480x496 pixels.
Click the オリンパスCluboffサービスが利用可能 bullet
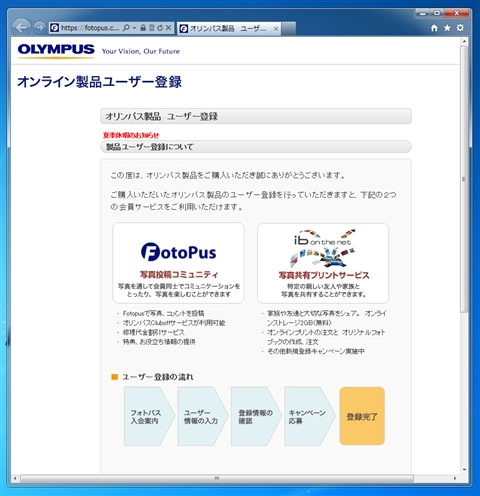coord(174,323)
